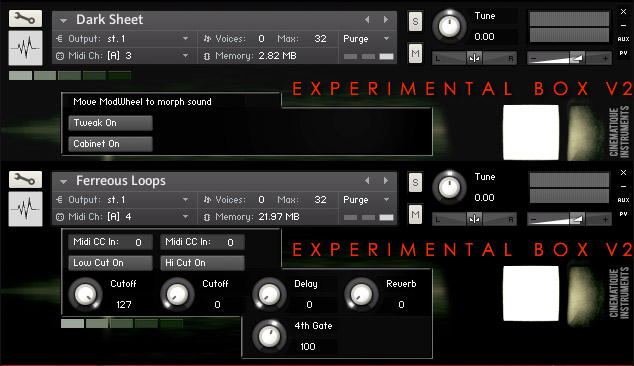This screenshot has height=366, width=634.
Task: Click the Dark Sheet pan slider
Action: pos(474,58)
